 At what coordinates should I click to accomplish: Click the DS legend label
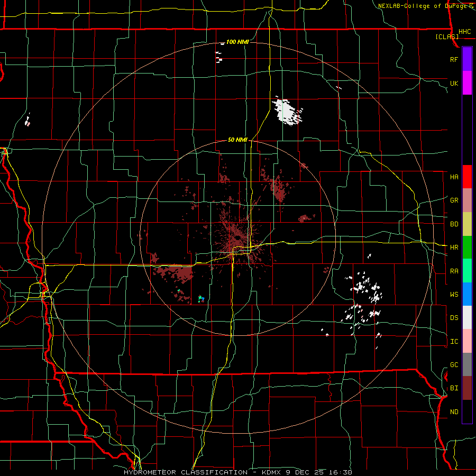pos(454,317)
